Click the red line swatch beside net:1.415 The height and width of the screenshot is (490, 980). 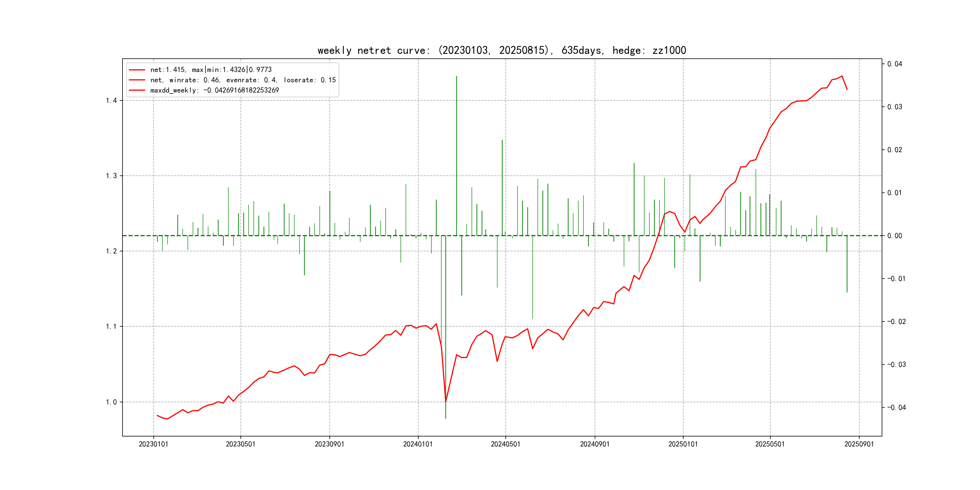(137, 70)
